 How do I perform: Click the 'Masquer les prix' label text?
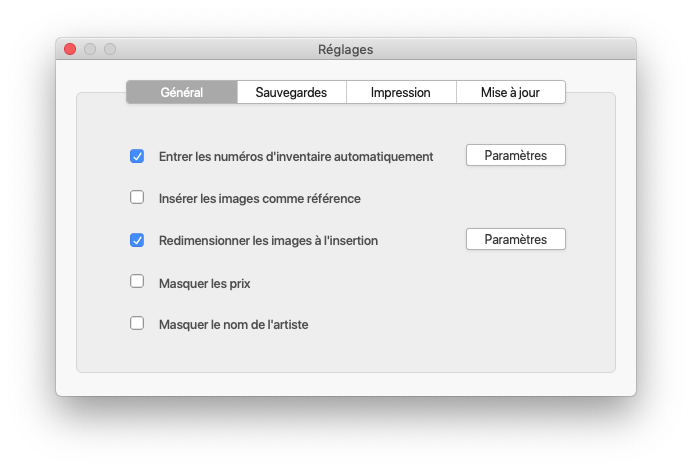coord(204,283)
